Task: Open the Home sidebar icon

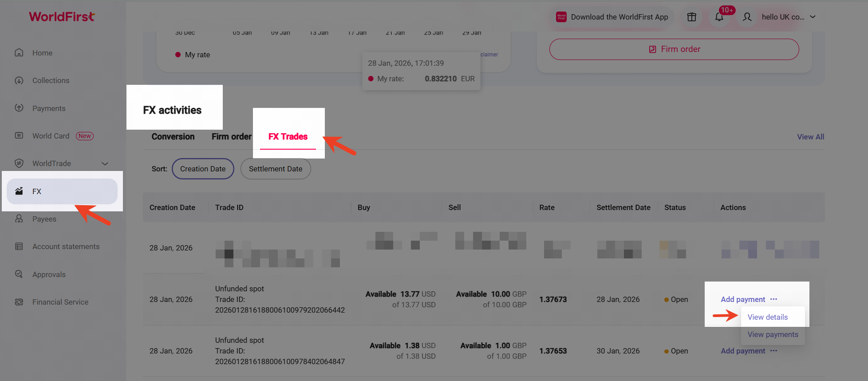Action: click(19, 53)
